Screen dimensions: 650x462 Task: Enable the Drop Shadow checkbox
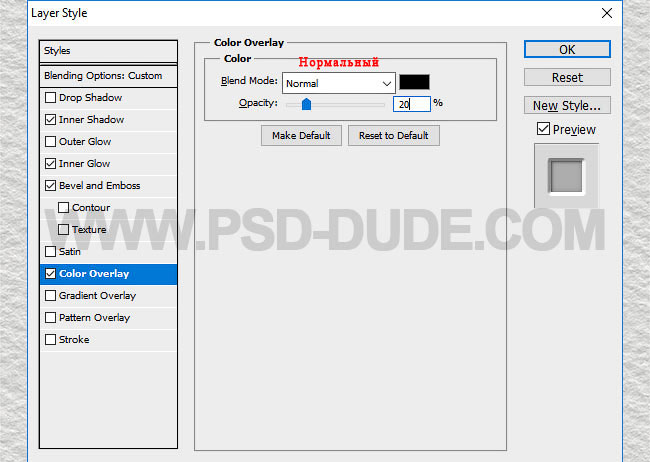coord(50,97)
